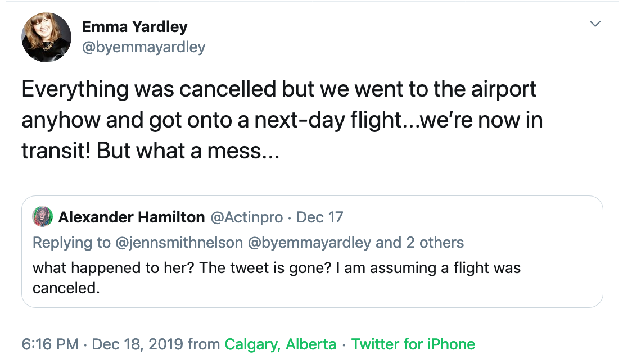Open the @byemmayardley handle link
The height and width of the screenshot is (364, 623).
tap(143, 47)
